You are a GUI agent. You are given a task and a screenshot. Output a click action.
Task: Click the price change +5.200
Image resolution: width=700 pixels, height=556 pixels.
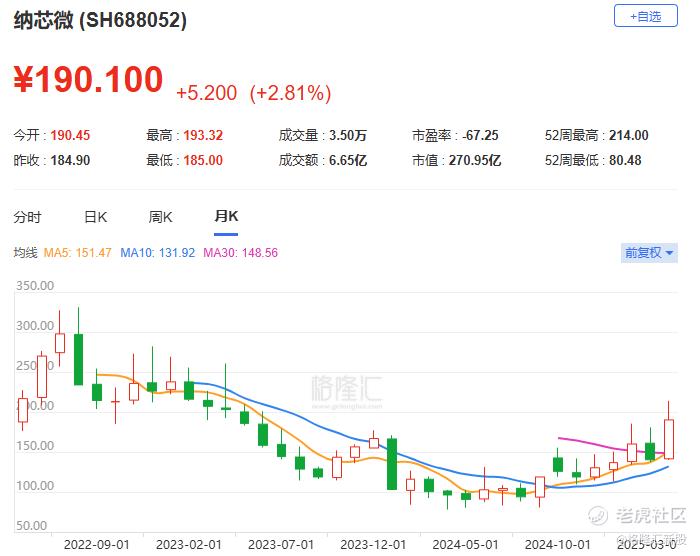(x=207, y=93)
